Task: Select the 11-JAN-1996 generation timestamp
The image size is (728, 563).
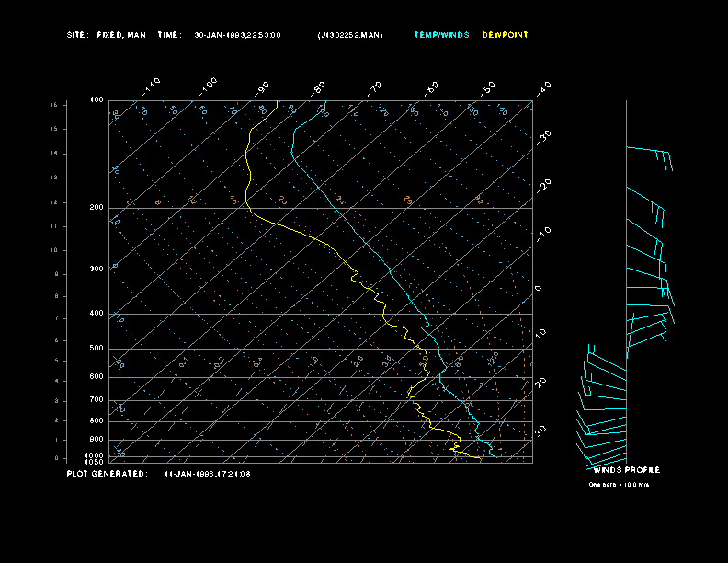Action: (x=208, y=474)
